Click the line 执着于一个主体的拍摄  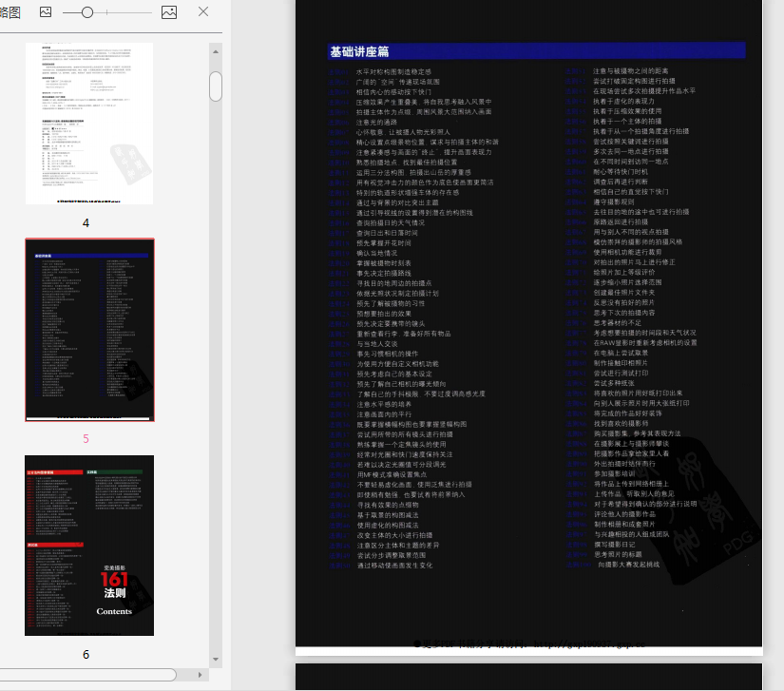(x=627, y=121)
